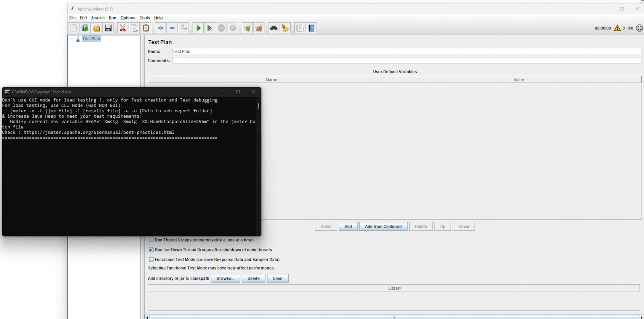
Task: Enable Functional Test Mode checkbox
Action: click(x=151, y=260)
